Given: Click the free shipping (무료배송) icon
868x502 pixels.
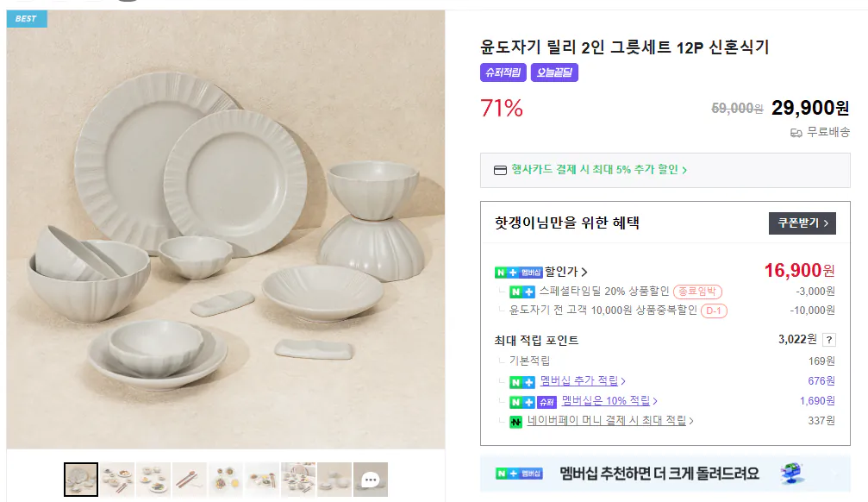Looking at the screenshot, I should [x=796, y=132].
